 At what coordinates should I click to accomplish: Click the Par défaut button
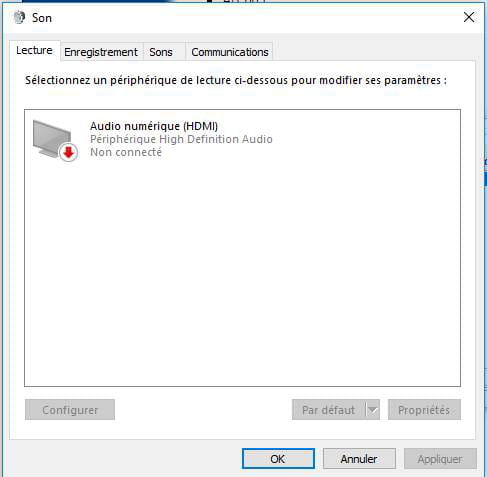pos(329,410)
